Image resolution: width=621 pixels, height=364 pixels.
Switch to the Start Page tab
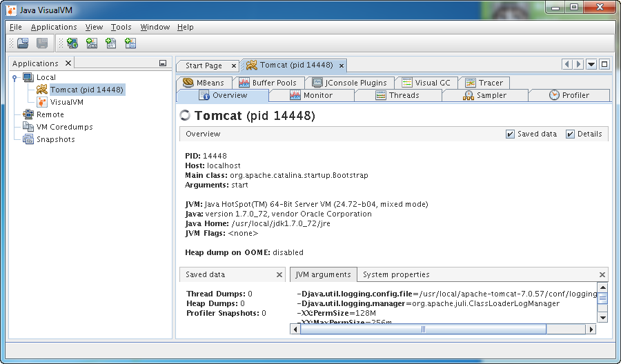[204, 65]
